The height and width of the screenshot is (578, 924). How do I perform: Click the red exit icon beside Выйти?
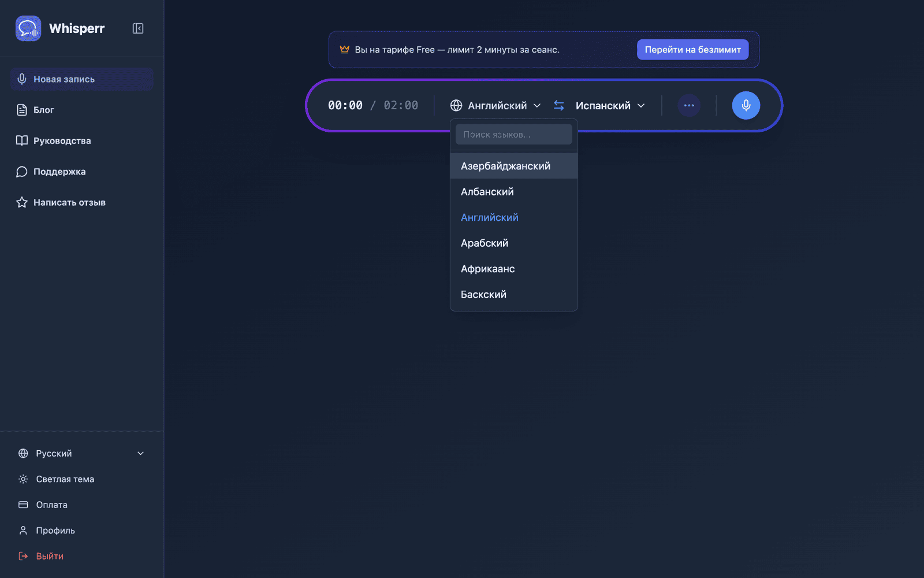pyautogui.click(x=23, y=556)
